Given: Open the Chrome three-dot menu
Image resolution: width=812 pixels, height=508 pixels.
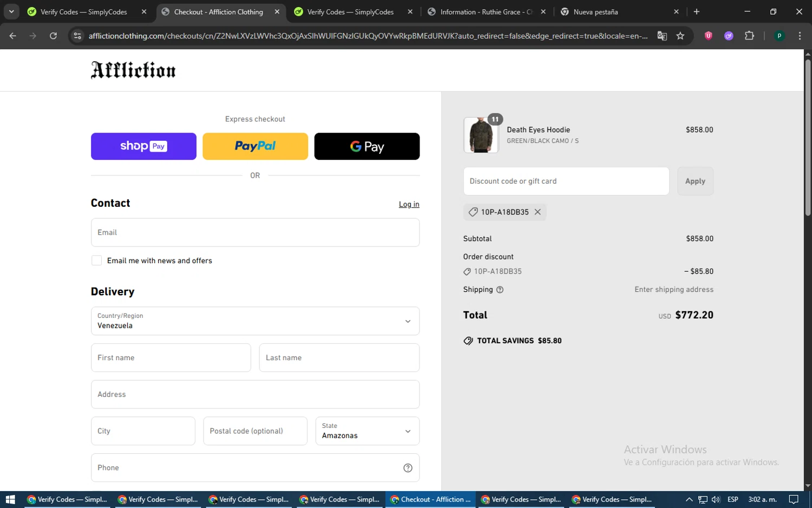Looking at the screenshot, I should point(800,36).
